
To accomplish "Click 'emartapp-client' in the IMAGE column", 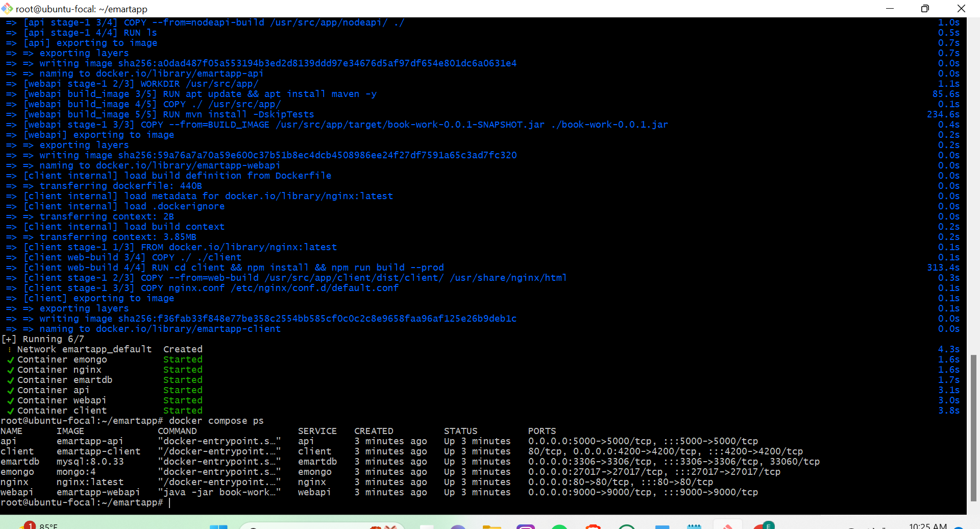I will 99,451.
